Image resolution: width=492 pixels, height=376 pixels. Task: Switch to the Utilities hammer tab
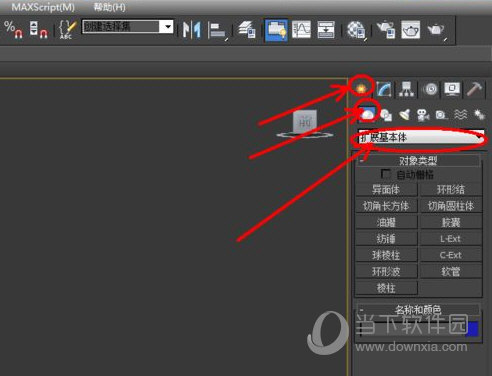tap(474, 89)
